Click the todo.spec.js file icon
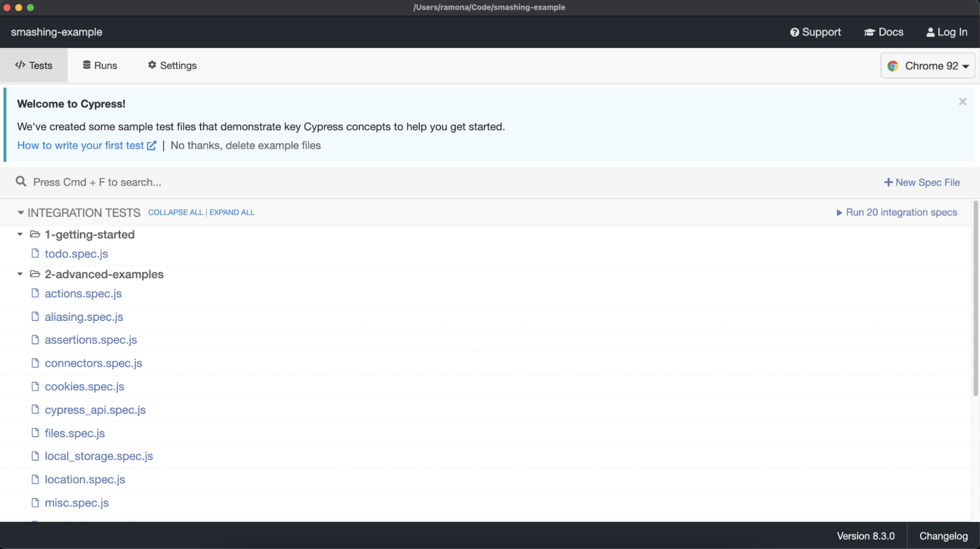 [x=35, y=254]
